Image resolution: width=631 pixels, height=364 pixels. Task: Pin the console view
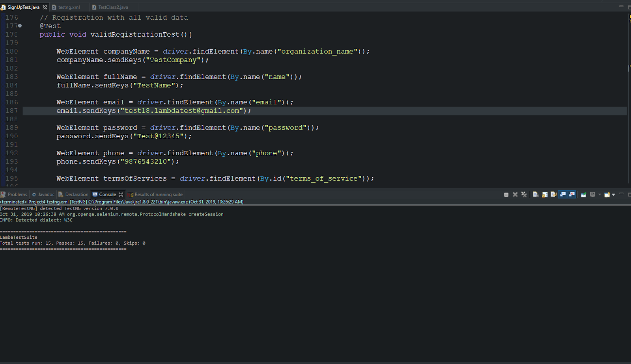click(x=584, y=195)
